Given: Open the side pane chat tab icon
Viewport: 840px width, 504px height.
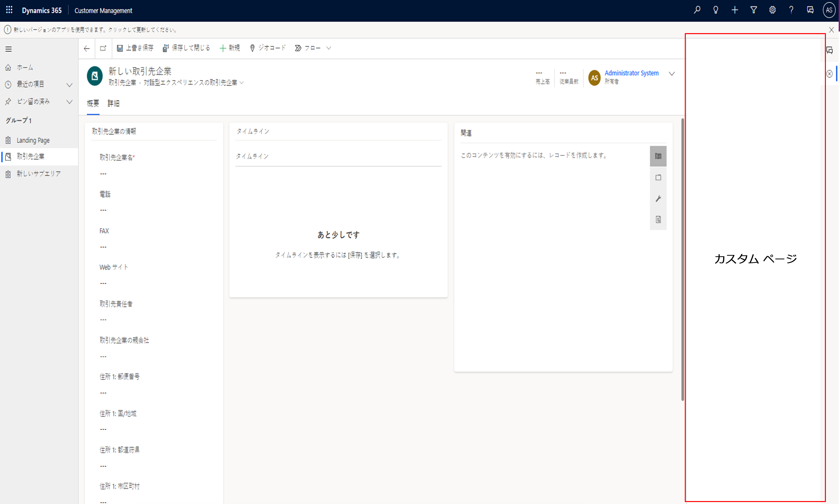Looking at the screenshot, I should pyautogui.click(x=829, y=51).
